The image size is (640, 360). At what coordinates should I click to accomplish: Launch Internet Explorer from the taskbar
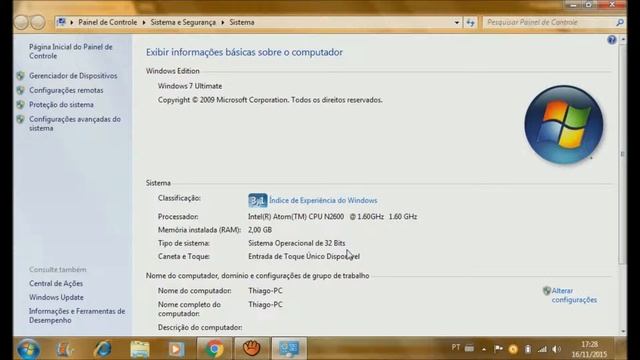coord(102,349)
